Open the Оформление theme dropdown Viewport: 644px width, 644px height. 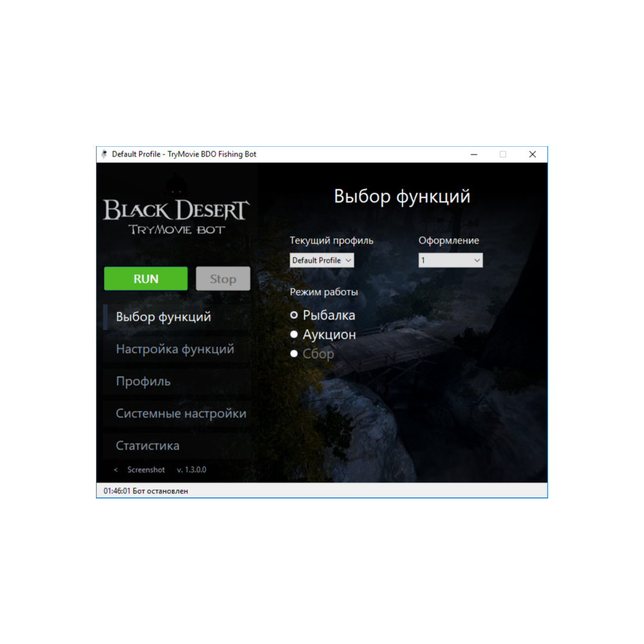tap(451, 260)
